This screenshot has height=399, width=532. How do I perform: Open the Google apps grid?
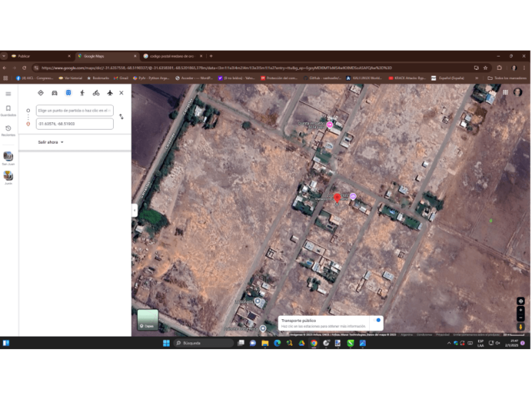(x=505, y=92)
